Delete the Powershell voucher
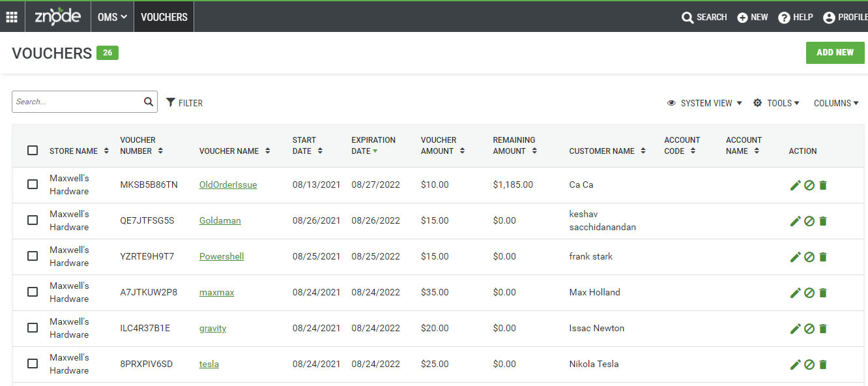This screenshot has width=868, height=386. tap(822, 257)
